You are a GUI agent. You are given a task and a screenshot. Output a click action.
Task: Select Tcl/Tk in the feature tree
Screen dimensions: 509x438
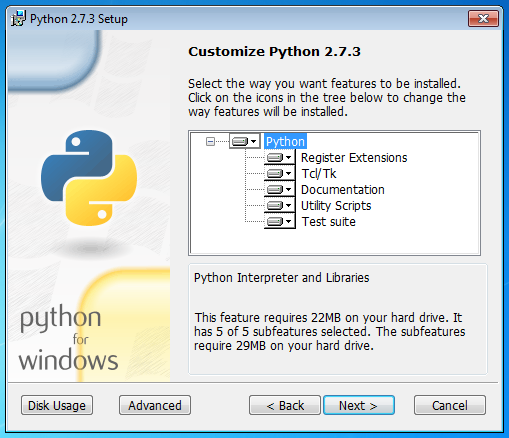(x=319, y=174)
